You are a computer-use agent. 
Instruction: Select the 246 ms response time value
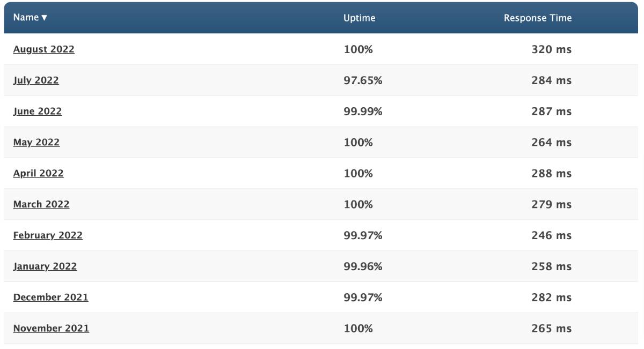(551, 235)
